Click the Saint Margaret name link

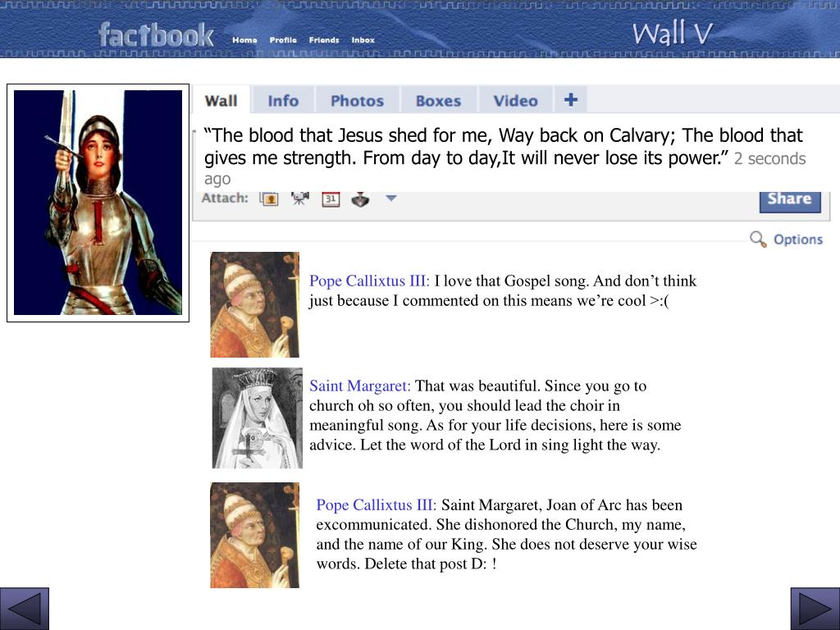click(360, 386)
